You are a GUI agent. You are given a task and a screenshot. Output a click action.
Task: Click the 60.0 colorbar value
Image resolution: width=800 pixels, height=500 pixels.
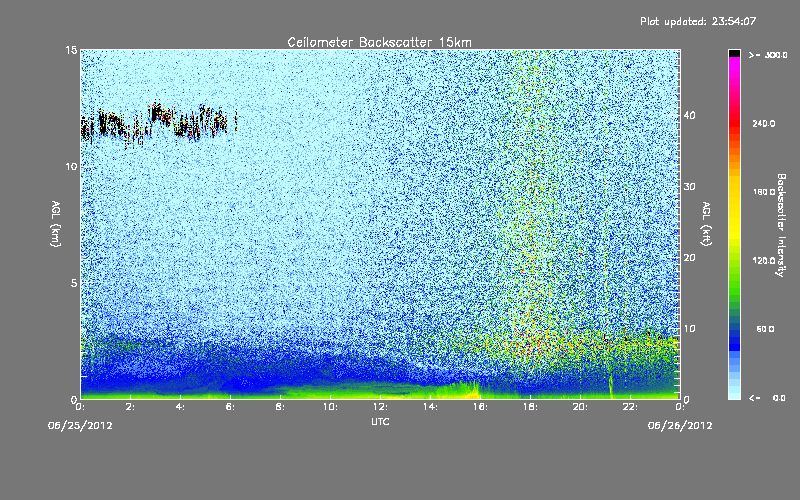765,329
